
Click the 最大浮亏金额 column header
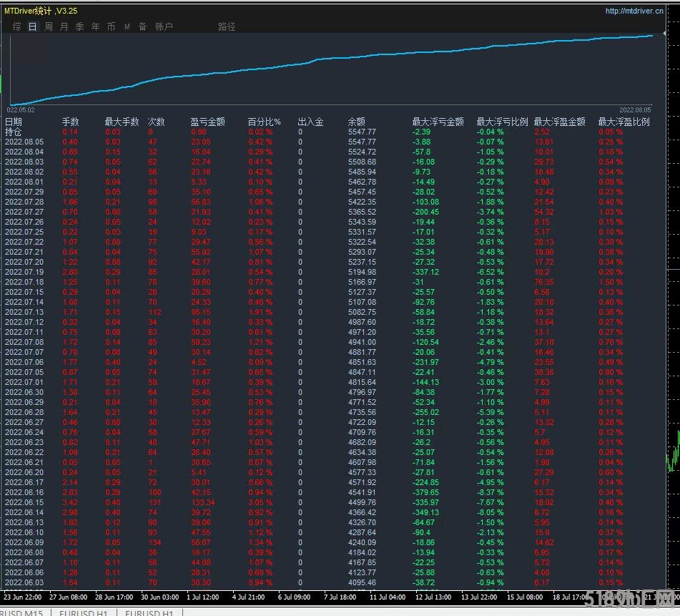(438, 122)
